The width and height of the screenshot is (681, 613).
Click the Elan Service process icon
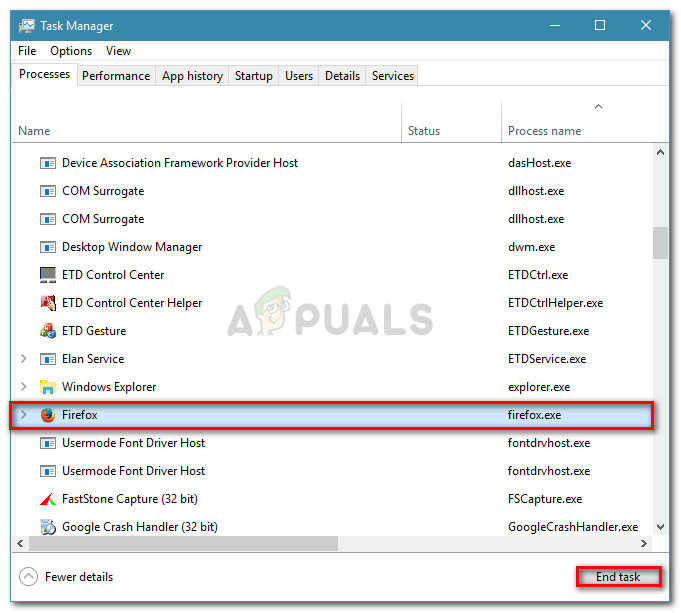(48, 359)
